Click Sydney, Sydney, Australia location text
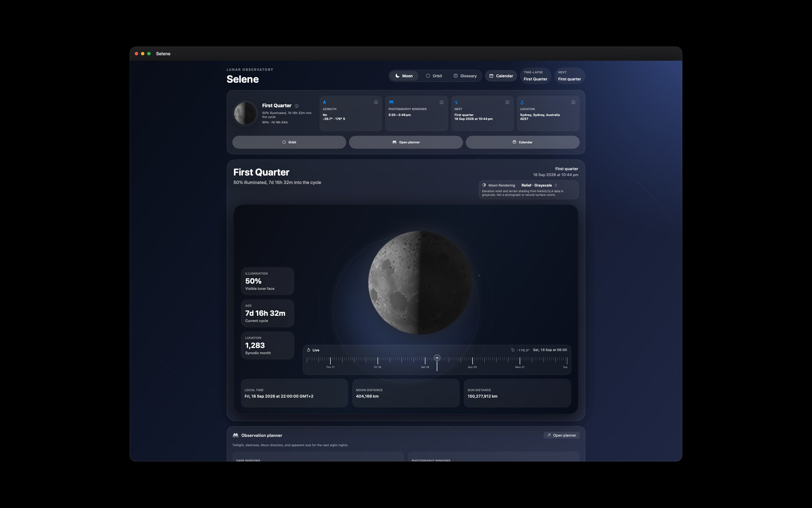This screenshot has height=508, width=812. (540, 115)
